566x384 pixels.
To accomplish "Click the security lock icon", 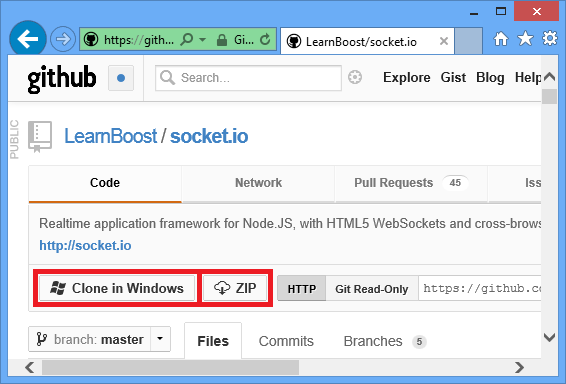I will [222, 40].
